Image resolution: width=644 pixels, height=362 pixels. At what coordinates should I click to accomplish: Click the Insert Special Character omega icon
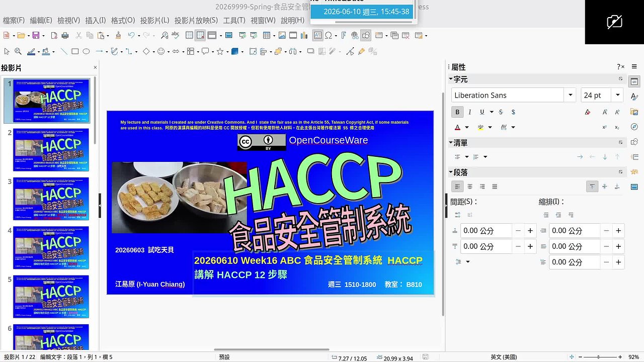coord(329,35)
